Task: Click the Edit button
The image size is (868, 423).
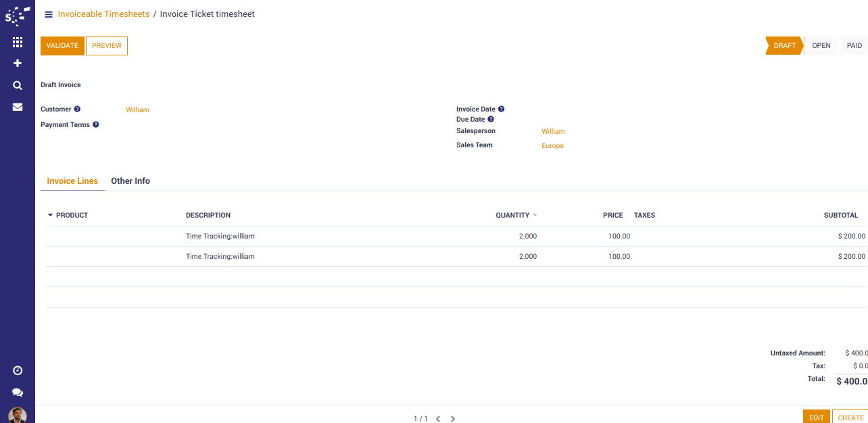Action: (817, 418)
